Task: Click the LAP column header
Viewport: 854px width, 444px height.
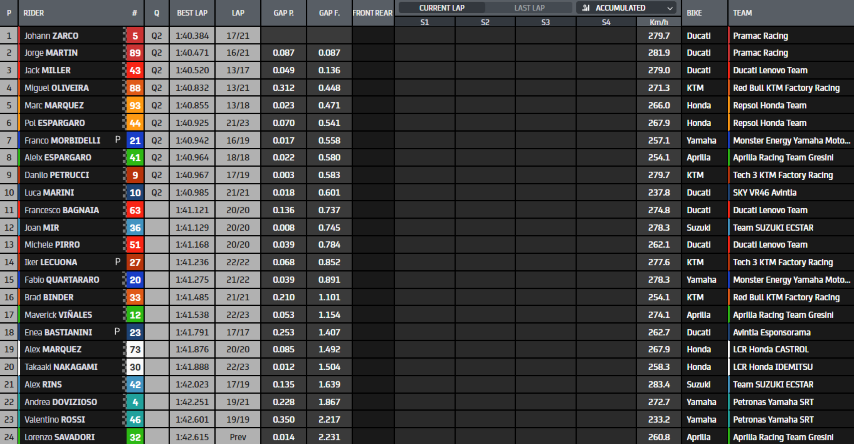Action: coord(238,13)
